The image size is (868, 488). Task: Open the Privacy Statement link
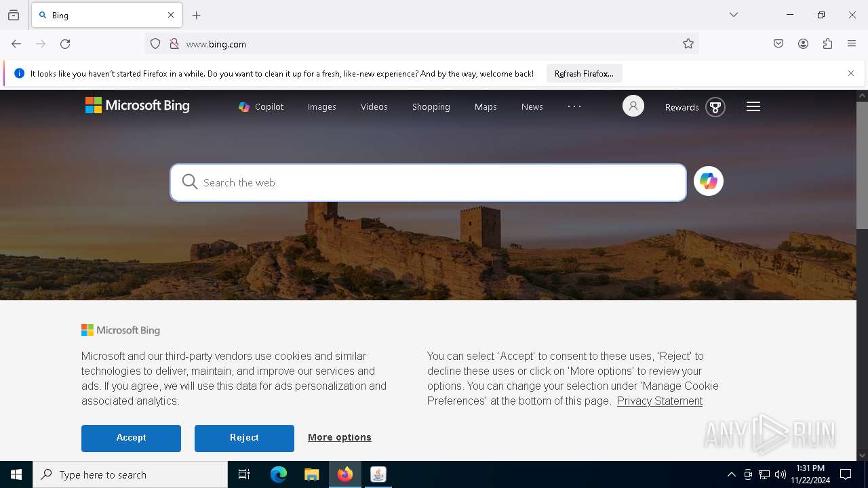pyautogui.click(x=660, y=401)
